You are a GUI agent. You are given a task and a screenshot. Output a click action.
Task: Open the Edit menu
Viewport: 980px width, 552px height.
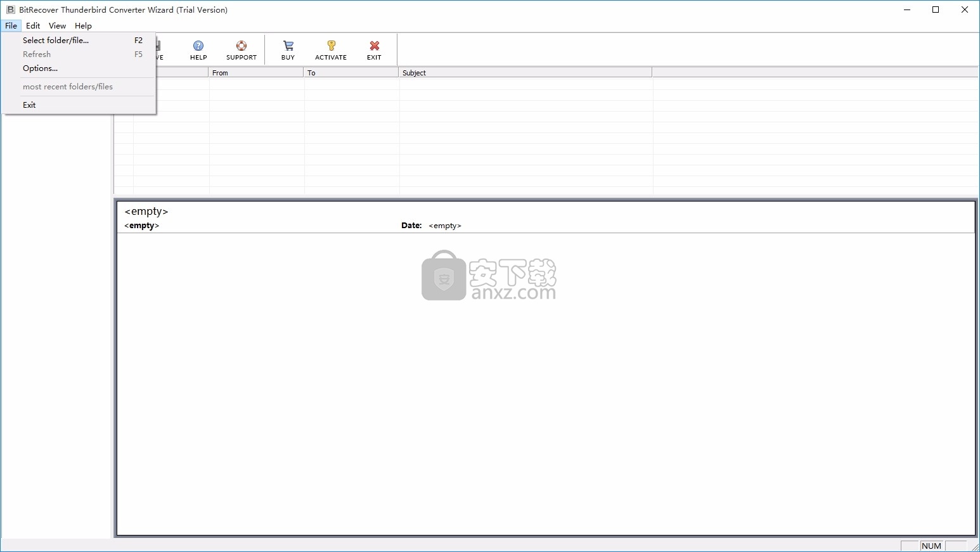pos(33,26)
